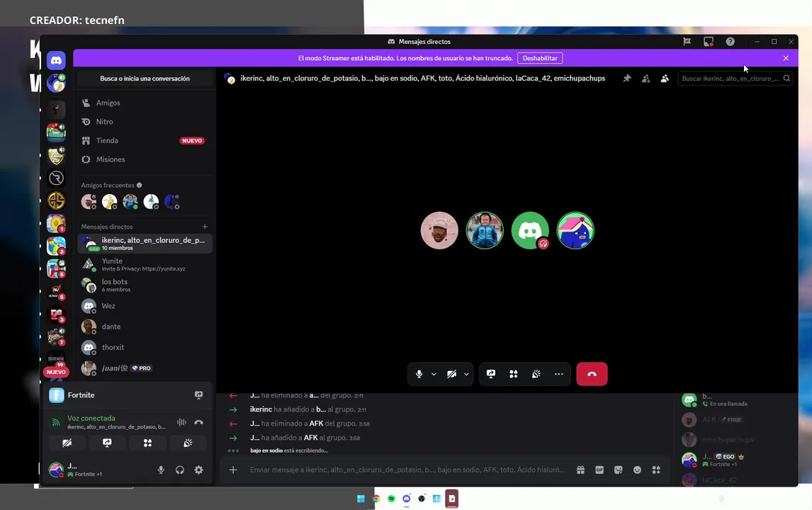This screenshot has height=510, width=812.
Task: Open more options ellipsis in call
Action: (558, 374)
